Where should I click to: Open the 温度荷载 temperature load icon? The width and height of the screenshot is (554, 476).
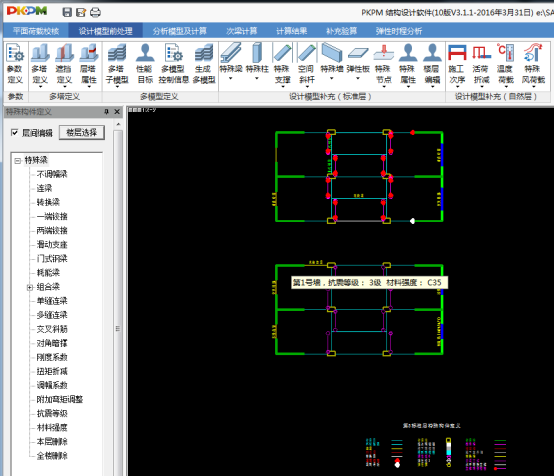tap(506, 64)
